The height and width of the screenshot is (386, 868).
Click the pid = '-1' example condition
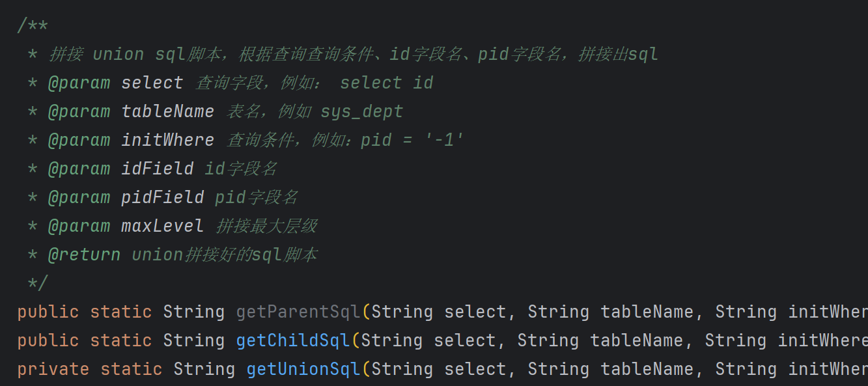[413, 140]
